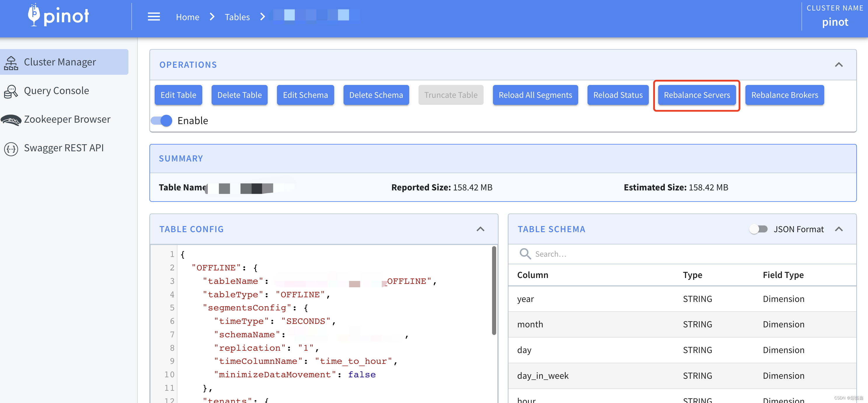
Task: Go to Home breadcrumb
Action: [x=187, y=17]
